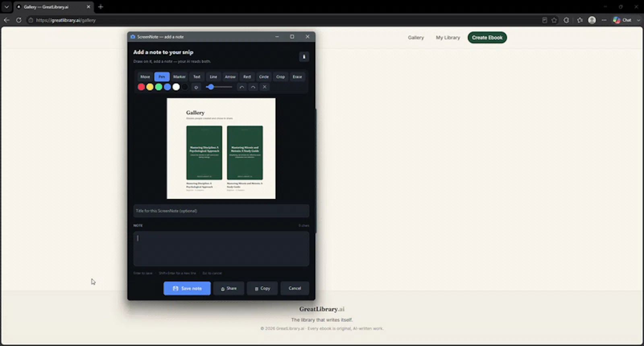Click the GreatLibrary.ai footer logo

point(322,309)
